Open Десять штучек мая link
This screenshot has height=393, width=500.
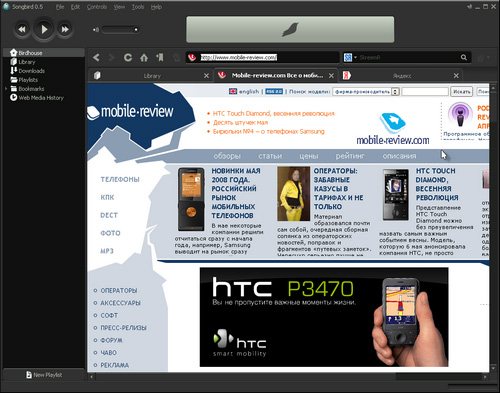240,122
